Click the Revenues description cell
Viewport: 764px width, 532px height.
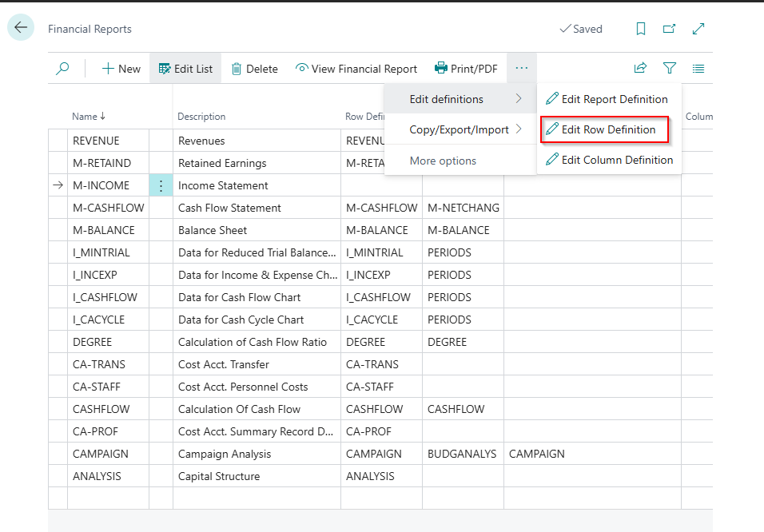coord(257,141)
